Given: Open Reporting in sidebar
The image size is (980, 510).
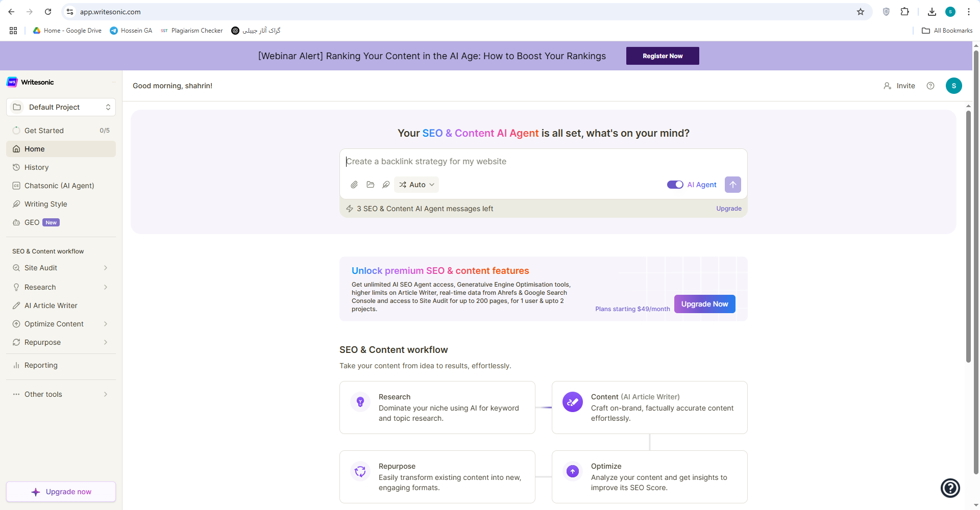Looking at the screenshot, I should [x=61, y=365].
